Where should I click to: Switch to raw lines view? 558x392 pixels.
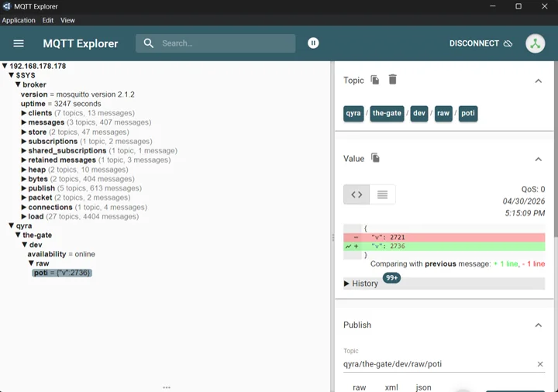[382, 194]
